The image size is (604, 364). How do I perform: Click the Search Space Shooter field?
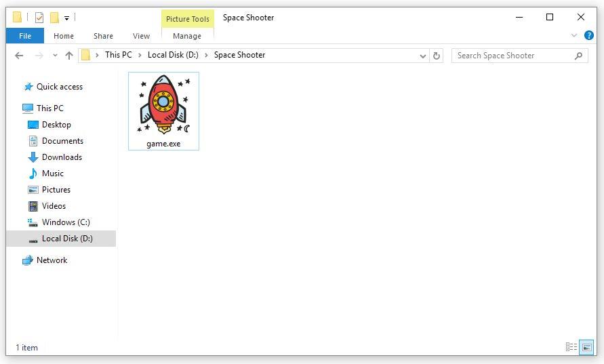pyautogui.click(x=519, y=56)
